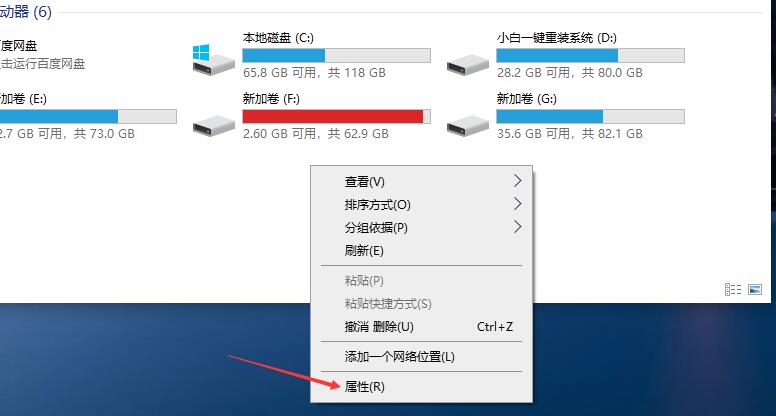
Task: Click the red F: drive capacity bar
Action: point(337,116)
